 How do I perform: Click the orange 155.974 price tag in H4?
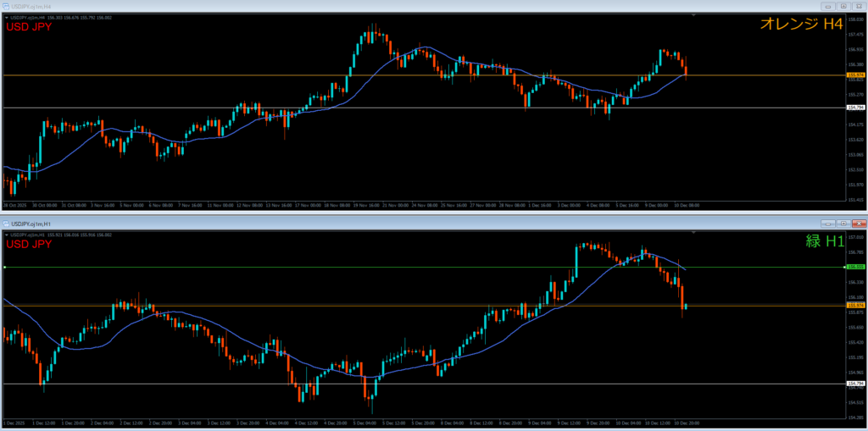click(854, 75)
